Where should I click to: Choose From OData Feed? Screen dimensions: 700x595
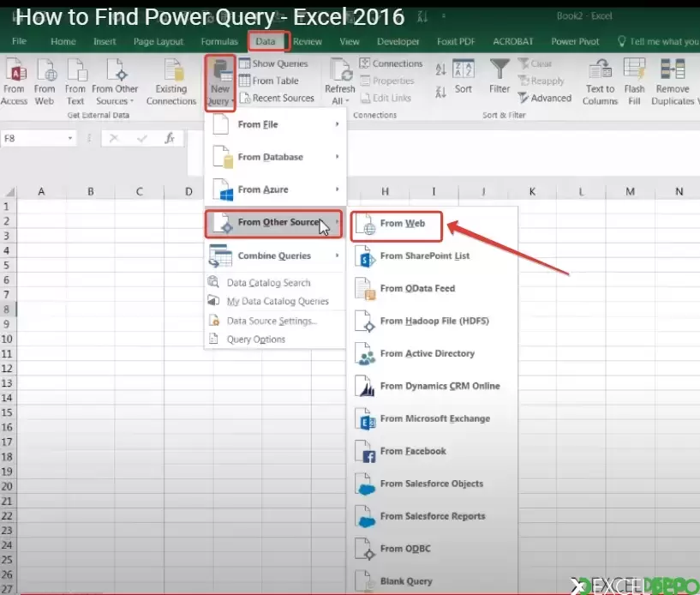click(x=432, y=289)
